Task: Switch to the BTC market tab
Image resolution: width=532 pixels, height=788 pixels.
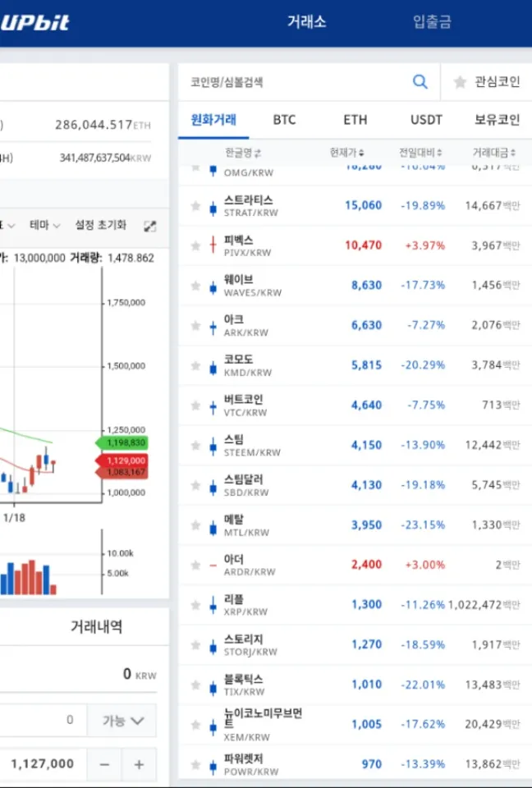Action: tap(284, 120)
